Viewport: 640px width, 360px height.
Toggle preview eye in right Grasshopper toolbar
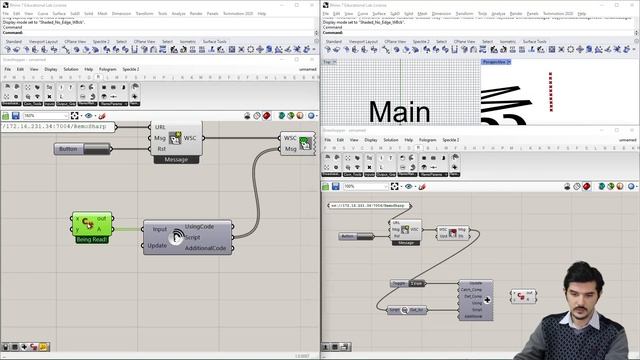click(408, 187)
